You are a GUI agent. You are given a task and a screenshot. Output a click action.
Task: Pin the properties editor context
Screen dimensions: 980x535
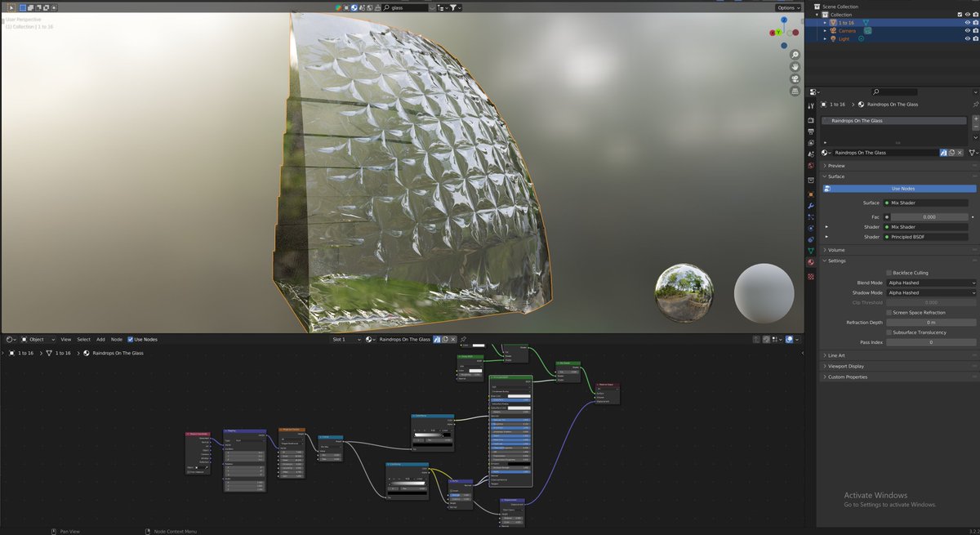(x=975, y=105)
